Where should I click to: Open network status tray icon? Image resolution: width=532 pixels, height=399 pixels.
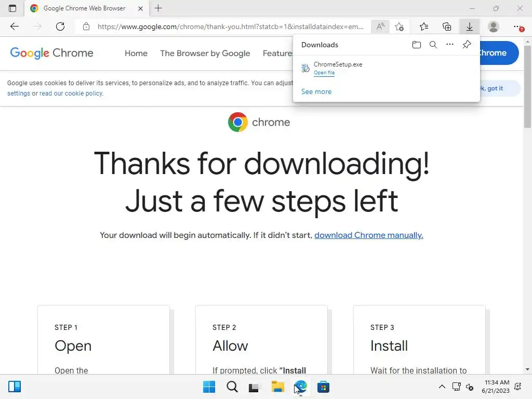pos(456,387)
